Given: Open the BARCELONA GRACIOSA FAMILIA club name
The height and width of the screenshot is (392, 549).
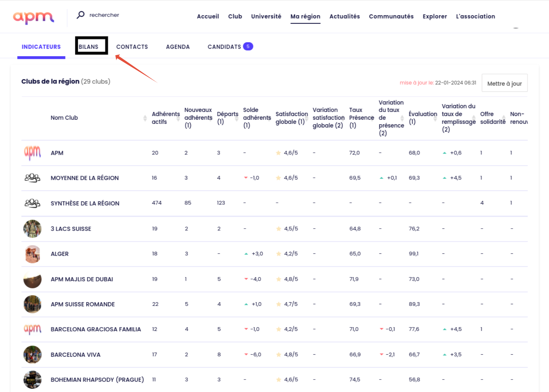Looking at the screenshot, I should point(96,329).
